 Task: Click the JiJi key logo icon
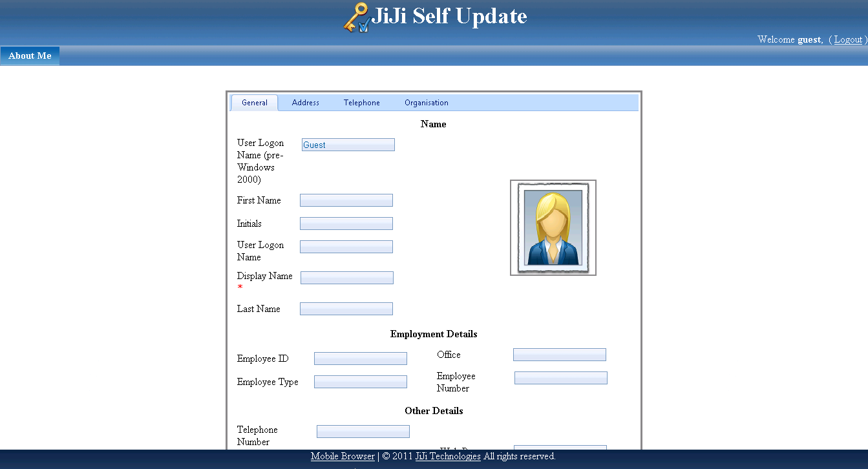coord(357,17)
